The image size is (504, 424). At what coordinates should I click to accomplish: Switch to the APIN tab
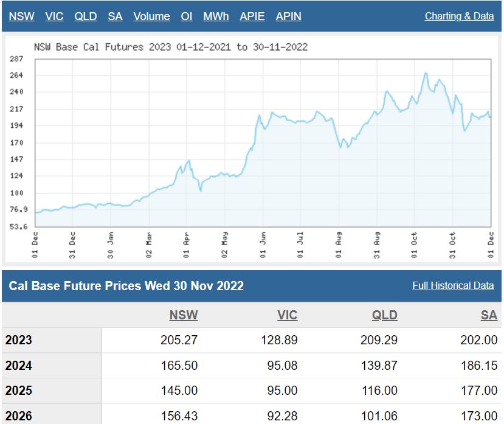tap(288, 16)
